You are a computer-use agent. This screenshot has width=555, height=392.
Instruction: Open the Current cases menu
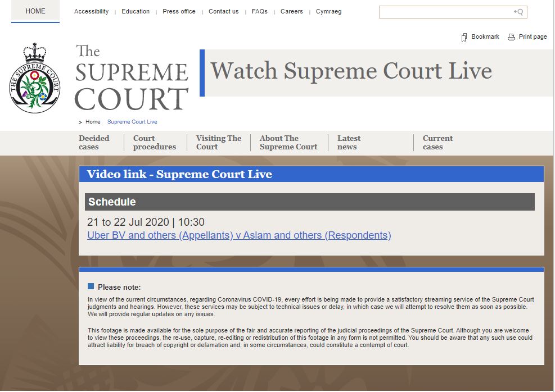pyautogui.click(x=437, y=143)
